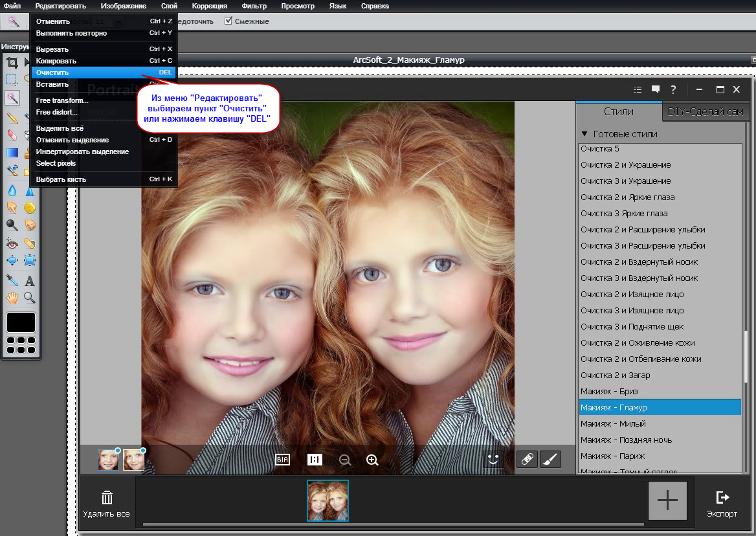Click the Удалить все trash button

(x=107, y=504)
